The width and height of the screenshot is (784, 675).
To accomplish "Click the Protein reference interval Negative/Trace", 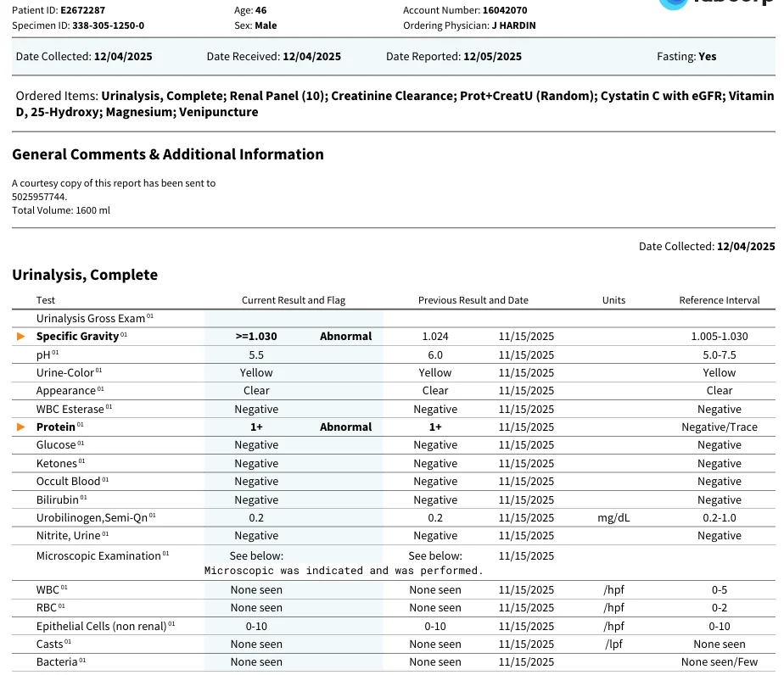I will [x=719, y=427].
